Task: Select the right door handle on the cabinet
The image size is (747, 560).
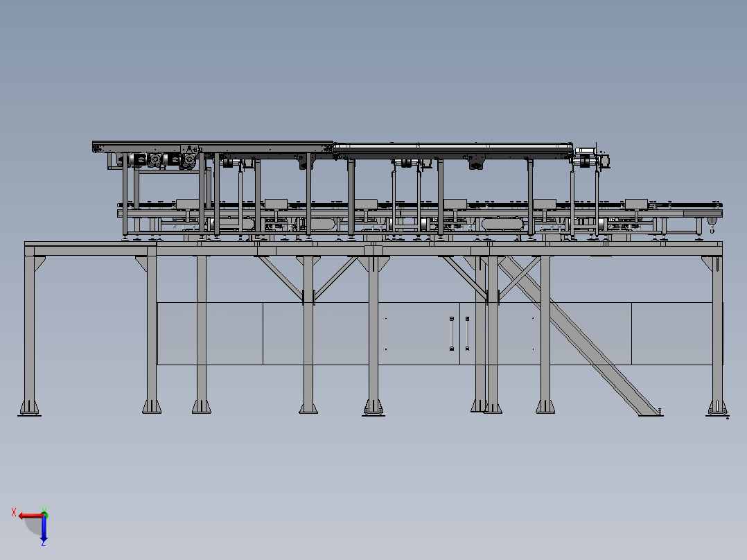Action: pos(467,333)
